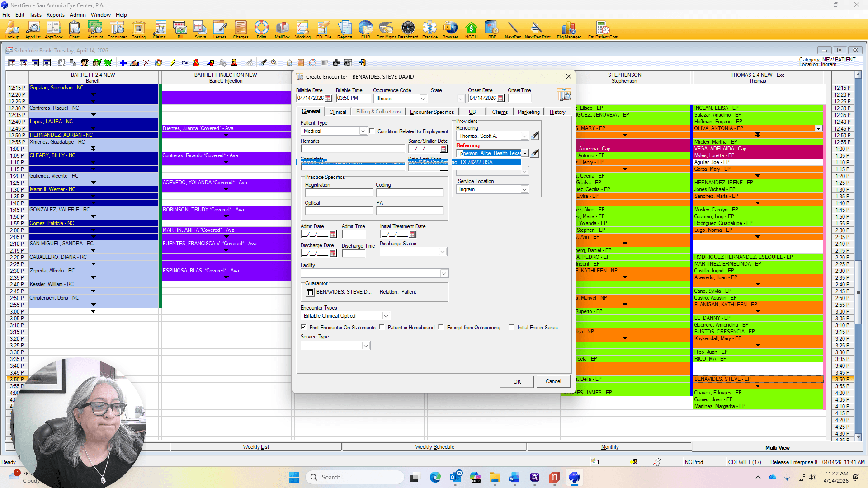
Task: Switch to the Weekly Schedule tab
Action: [434, 447]
